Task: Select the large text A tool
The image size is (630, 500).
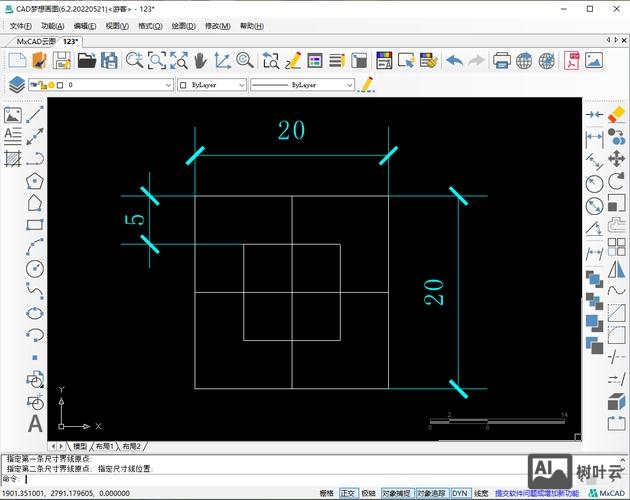Action: (x=35, y=423)
